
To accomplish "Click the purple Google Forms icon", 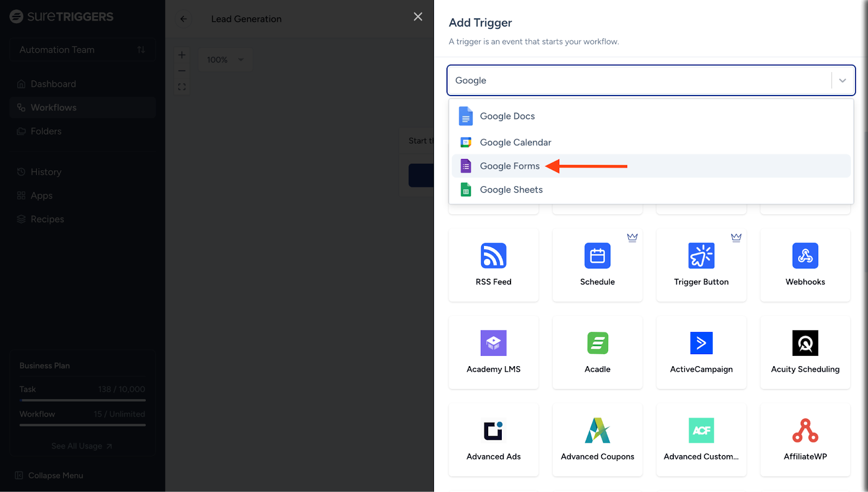I will coord(465,166).
